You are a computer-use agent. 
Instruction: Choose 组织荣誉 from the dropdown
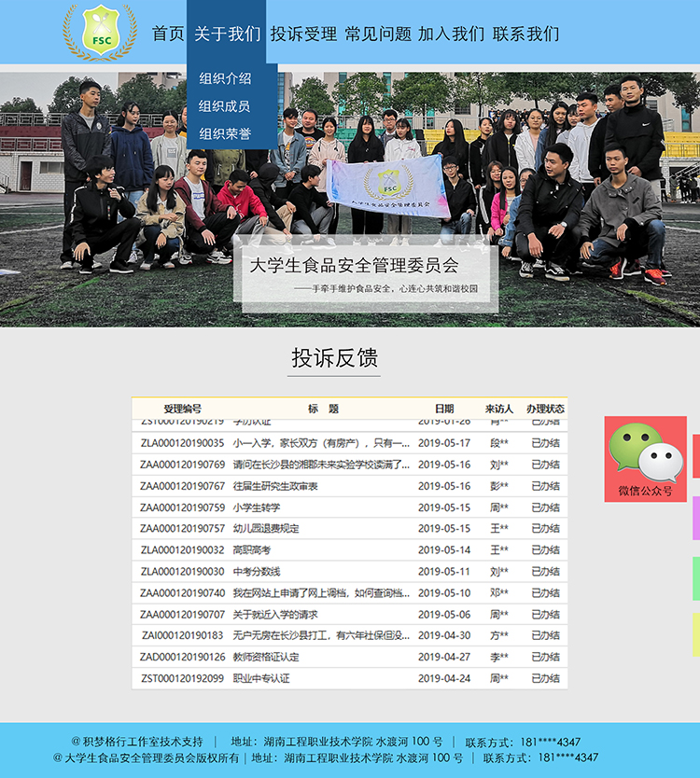pyautogui.click(x=225, y=134)
